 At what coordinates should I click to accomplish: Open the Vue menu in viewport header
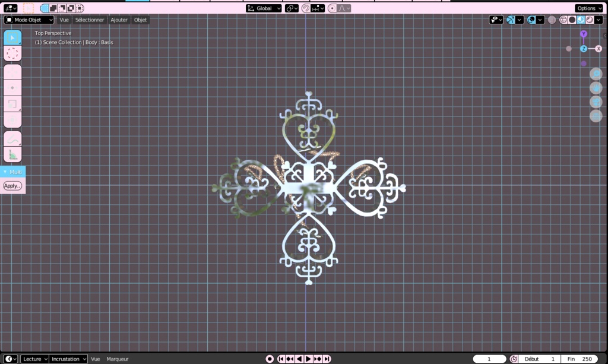tap(64, 20)
